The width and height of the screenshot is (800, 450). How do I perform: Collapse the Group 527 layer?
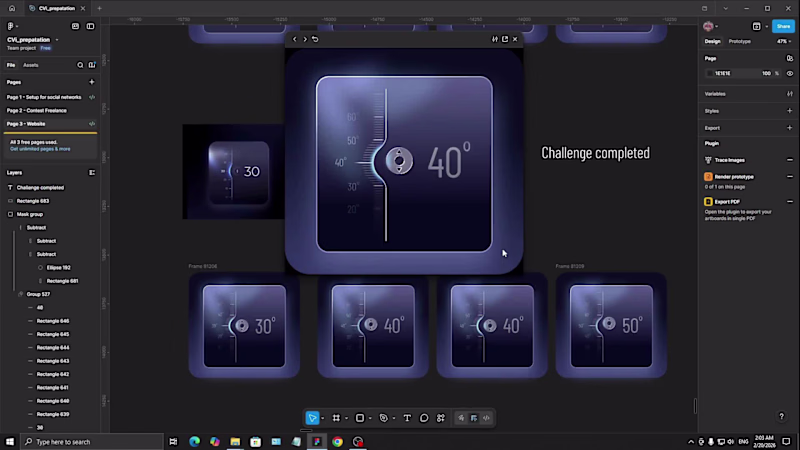point(20,294)
